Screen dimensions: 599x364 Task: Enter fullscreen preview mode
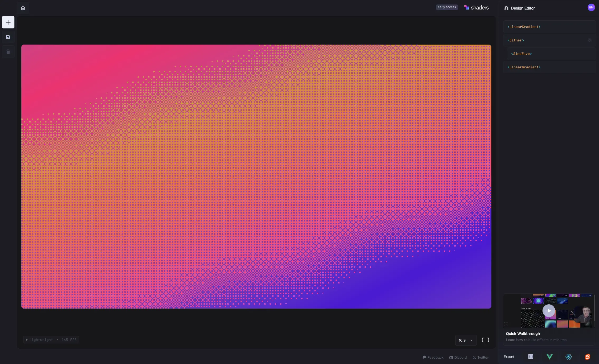click(485, 340)
